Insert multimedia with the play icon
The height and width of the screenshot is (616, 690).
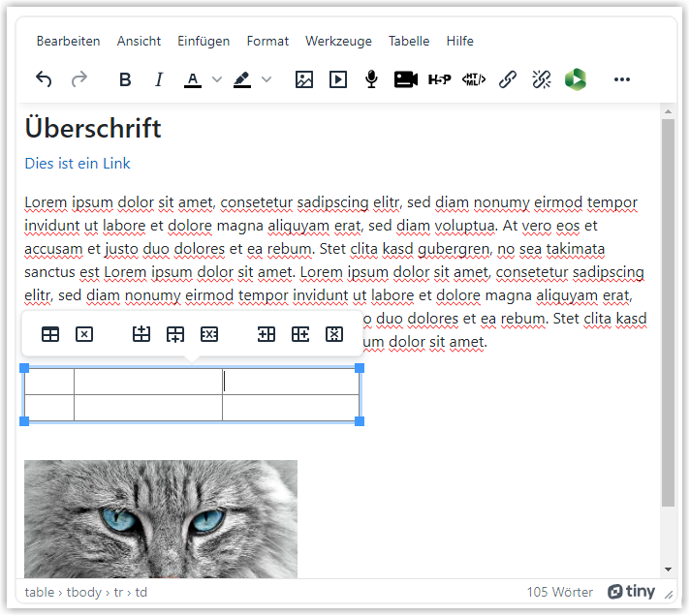(338, 79)
